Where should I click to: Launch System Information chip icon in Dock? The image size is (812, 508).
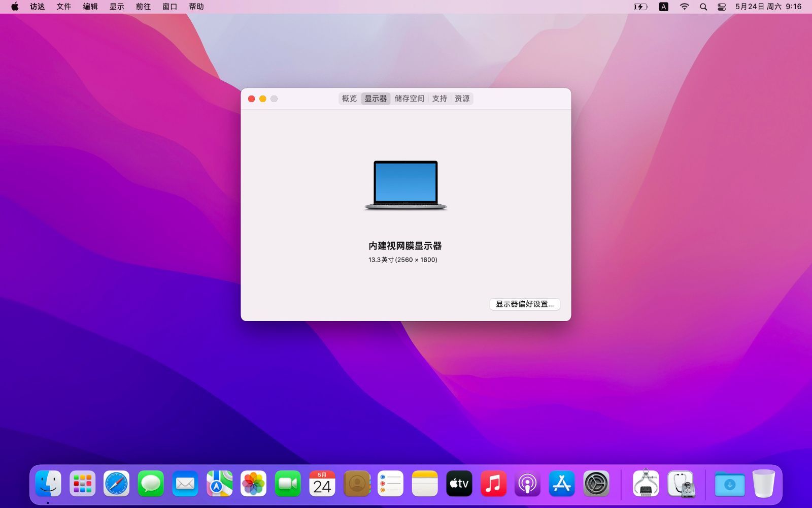[x=646, y=483]
